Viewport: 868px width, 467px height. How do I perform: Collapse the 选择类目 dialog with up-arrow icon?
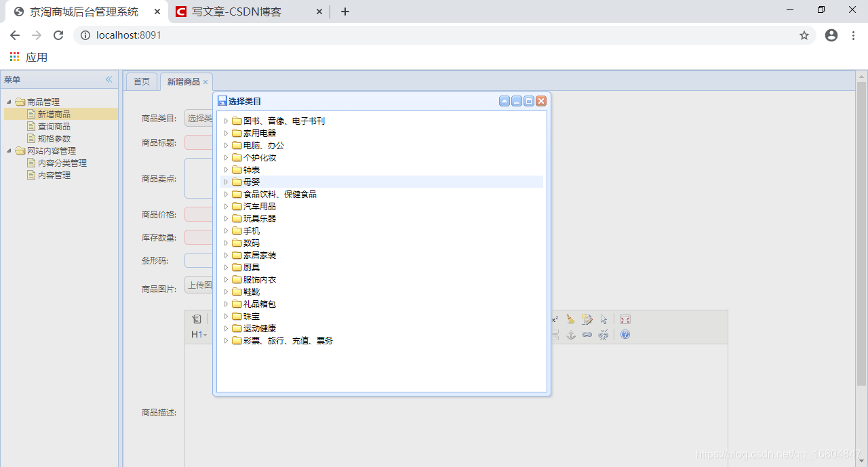[505, 101]
